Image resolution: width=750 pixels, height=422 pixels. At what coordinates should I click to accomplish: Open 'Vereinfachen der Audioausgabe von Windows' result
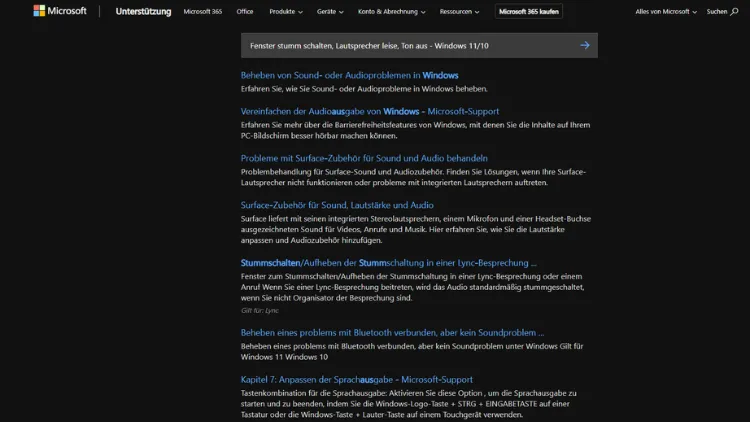[370, 111]
